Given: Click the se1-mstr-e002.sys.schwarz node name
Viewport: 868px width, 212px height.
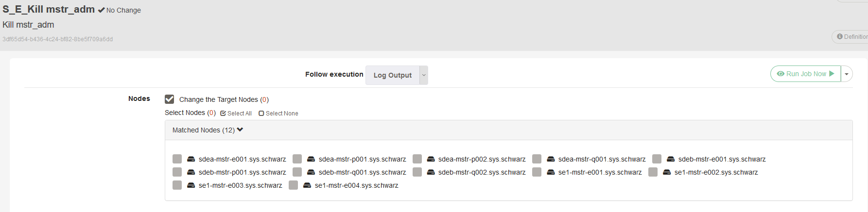Looking at the screenshot, I should (x=716, y=172).
